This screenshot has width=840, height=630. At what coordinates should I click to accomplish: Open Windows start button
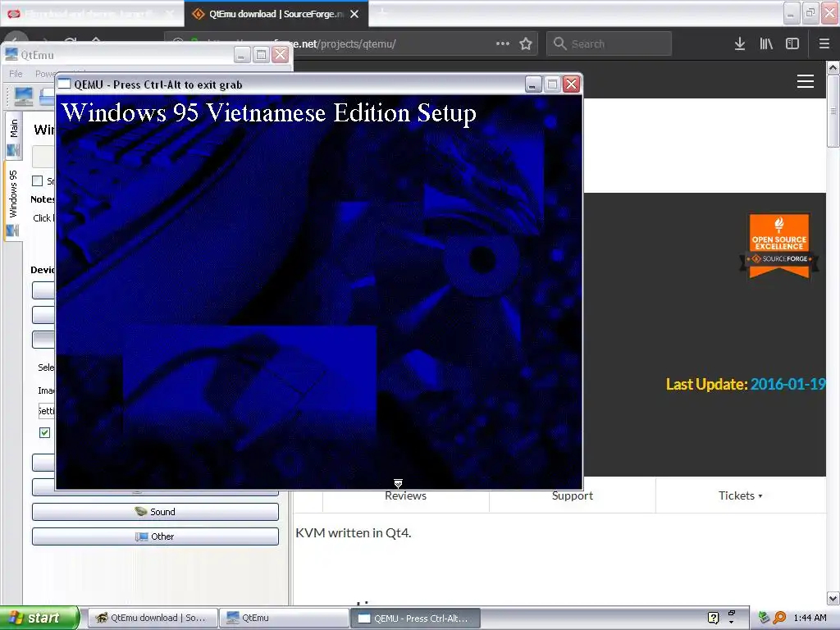pyautogui.click(x=39, y=618)
